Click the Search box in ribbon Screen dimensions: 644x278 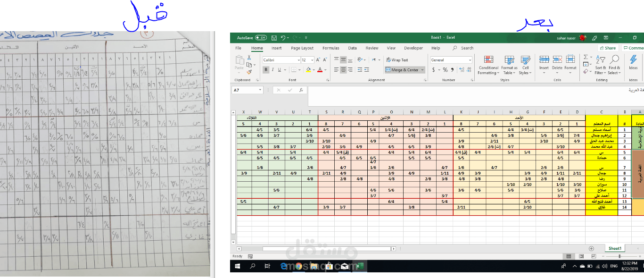462,48
